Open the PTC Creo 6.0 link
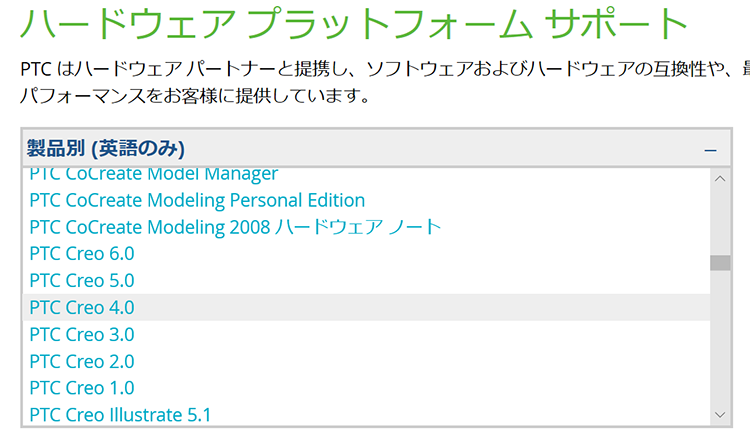The height and width of the screenshot is (443, 750). (x=82, y=254)
